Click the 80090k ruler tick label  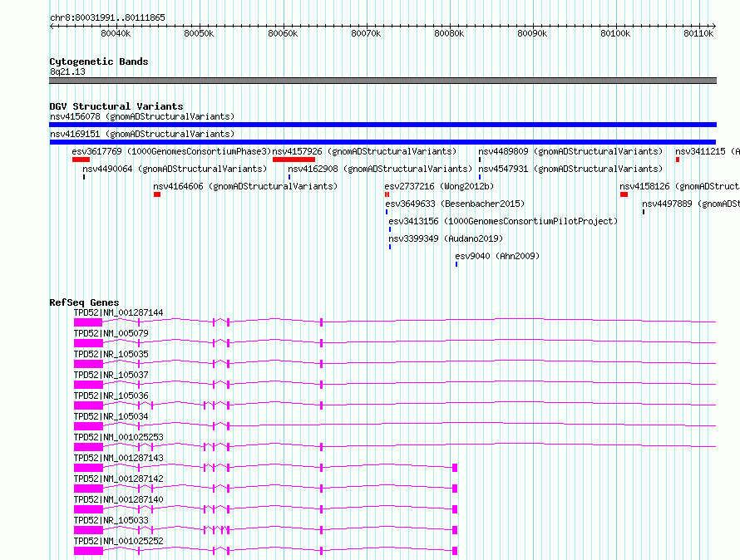click(x=532, y=33)
